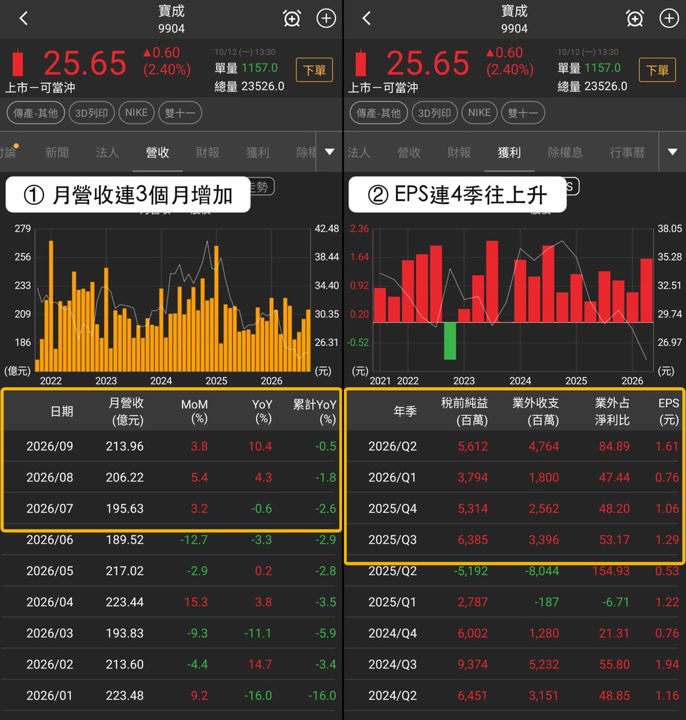The image size is (686, 720).
Task: Select the 2026/06 revenue row
Action: click(171, 540)
